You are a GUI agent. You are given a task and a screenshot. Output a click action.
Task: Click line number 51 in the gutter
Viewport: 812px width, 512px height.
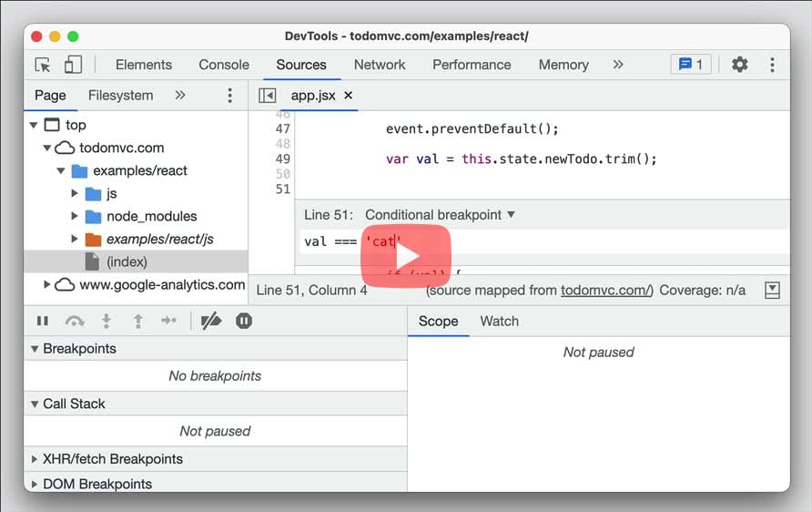(x=283, y=189)
